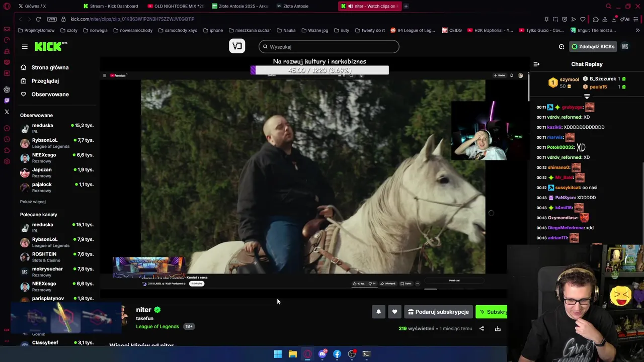The image size is (644, 362).
Task: Switch to OLD NIGHTCORE MIX tab
Action: 176,6
